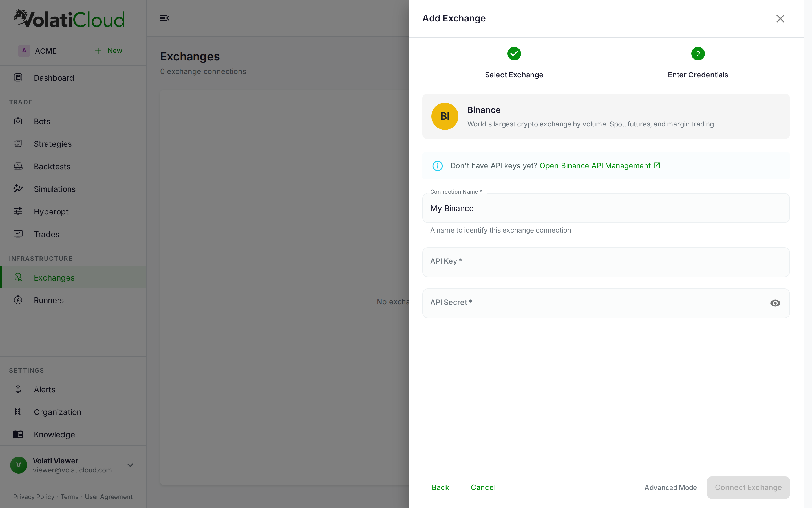
Task: Click the VolatiCloud logo
Action: coord(69,18)
